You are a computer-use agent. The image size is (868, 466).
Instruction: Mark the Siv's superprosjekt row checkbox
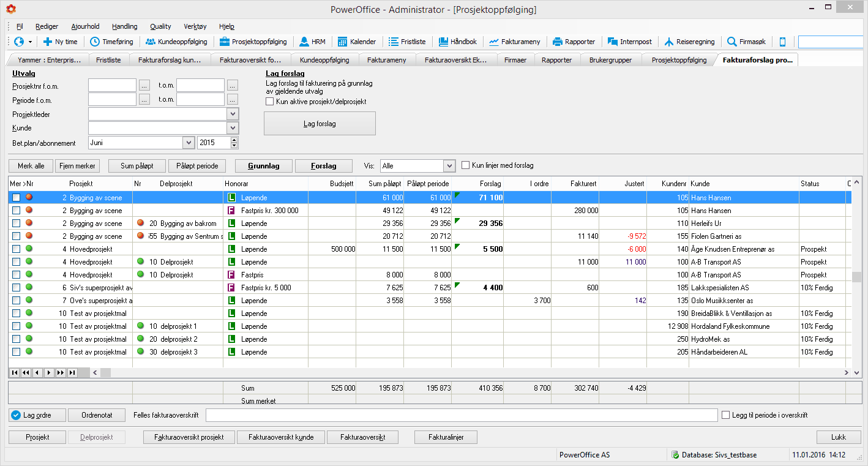[x=17, y=288]
